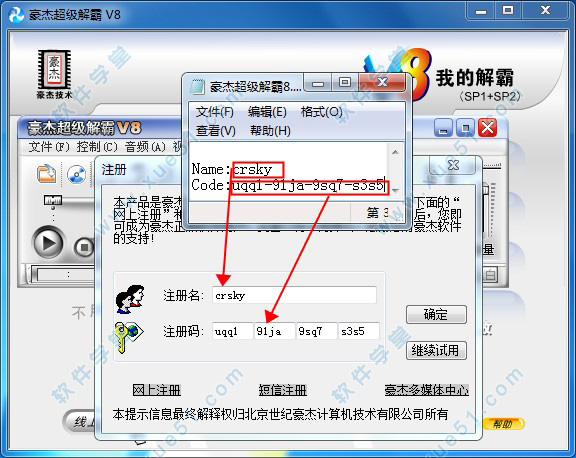Open the 网上注册 link

click(x=156, y=390)
